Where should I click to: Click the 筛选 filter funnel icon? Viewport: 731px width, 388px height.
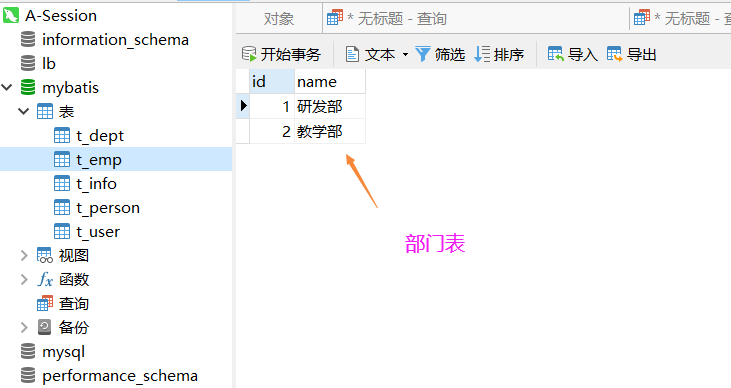(422, 54)
